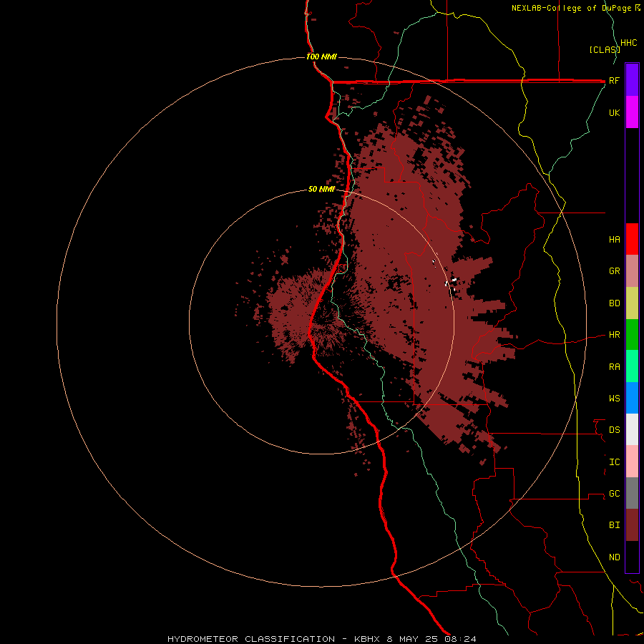This screenshot has height=644, width=644.
Task: Click the UK magenta legend swatch
Action: 632,112
